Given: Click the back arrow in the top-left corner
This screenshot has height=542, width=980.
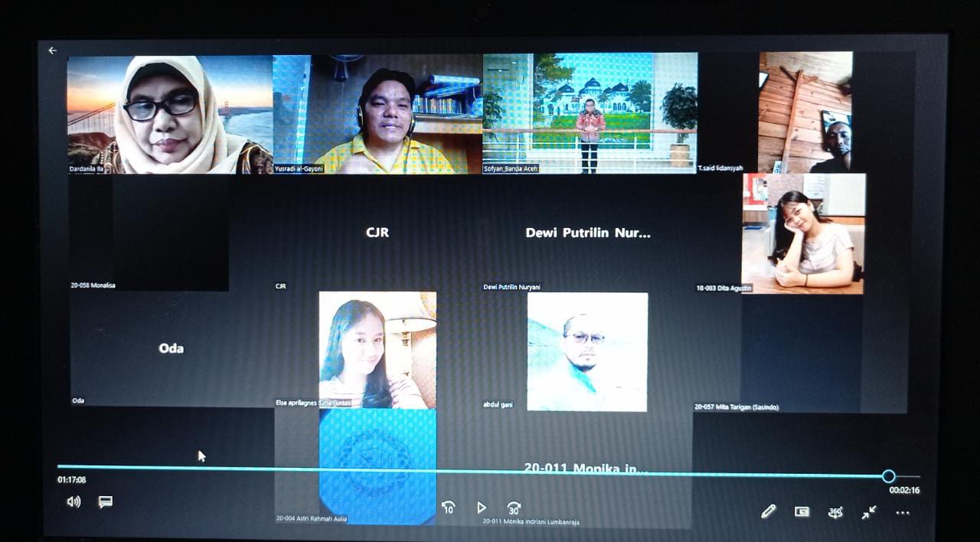Looking at the screenshot, I should (52, 51).
